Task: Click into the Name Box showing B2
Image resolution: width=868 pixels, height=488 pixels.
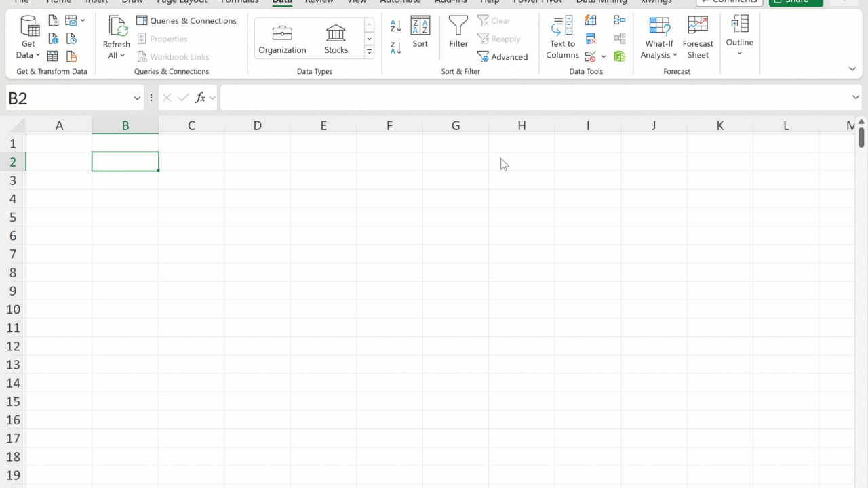Action: tap(68, 98)
